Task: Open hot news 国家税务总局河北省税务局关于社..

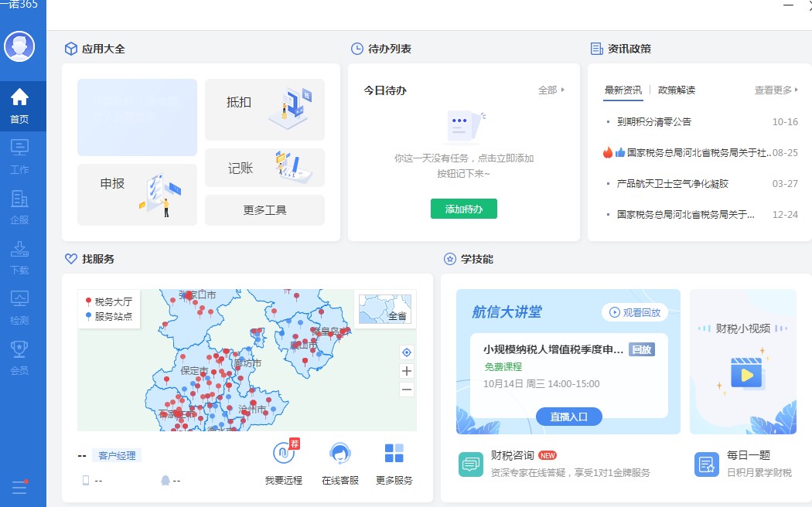Action: point(699,152)
